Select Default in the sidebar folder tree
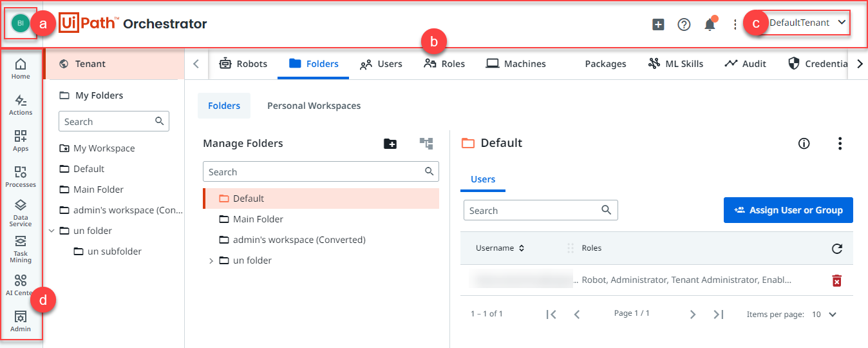 click(x=82, y=169)
